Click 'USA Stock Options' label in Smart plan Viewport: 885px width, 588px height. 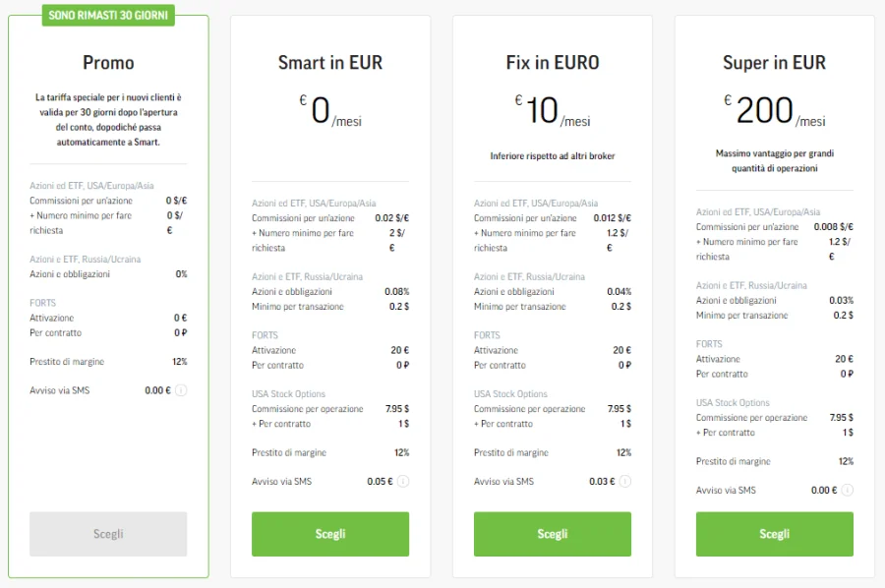pyautogui.click(x=288, y=394)
